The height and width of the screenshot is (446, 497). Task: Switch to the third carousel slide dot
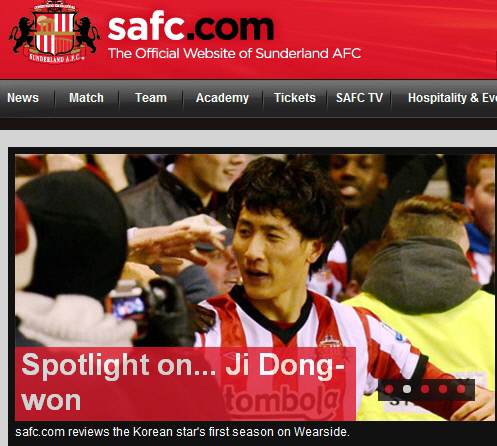tap(425, 389)
